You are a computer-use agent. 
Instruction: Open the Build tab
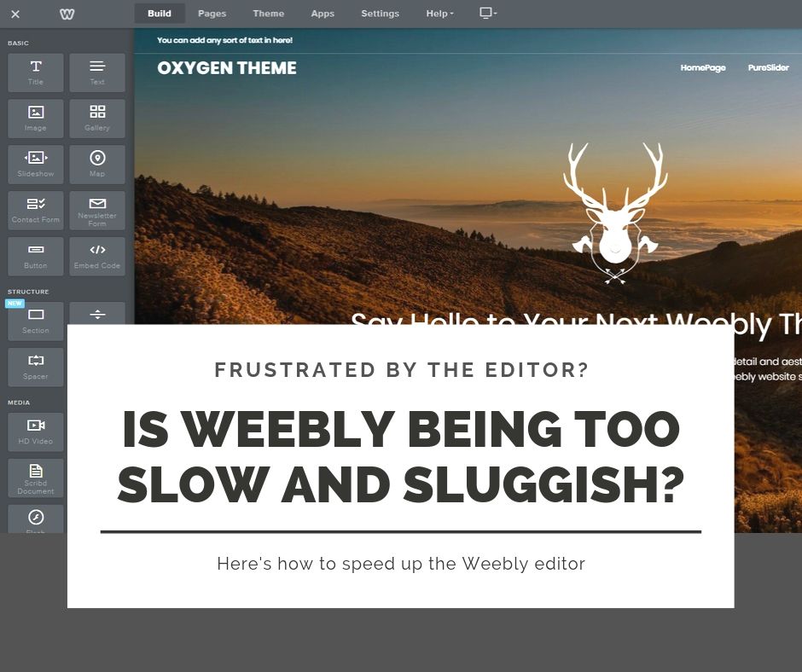[x=159, y=14]
